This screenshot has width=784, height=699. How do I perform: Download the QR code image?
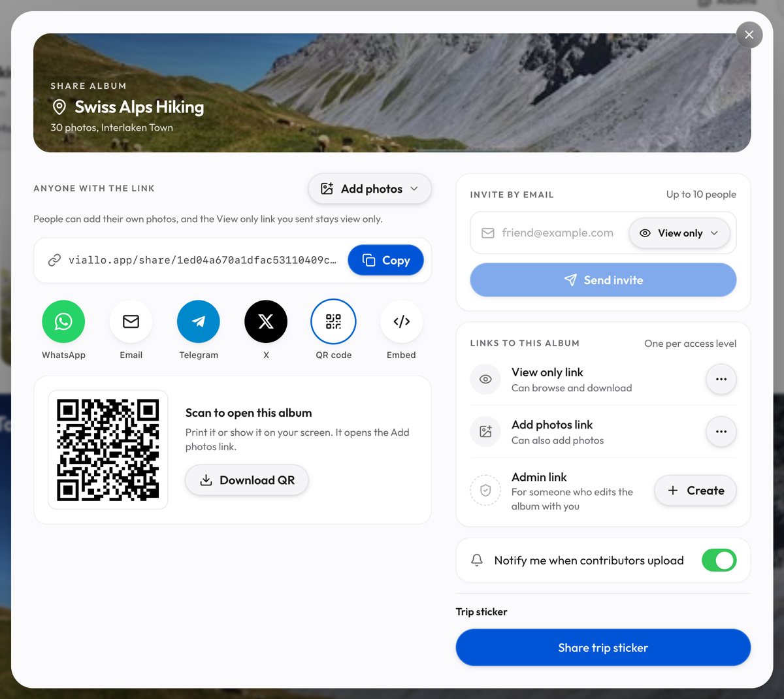pyautogui.click(x=247, y=480)
